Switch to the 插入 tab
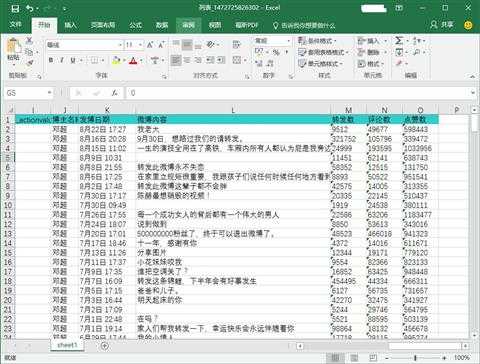 [x=70, y=25]
